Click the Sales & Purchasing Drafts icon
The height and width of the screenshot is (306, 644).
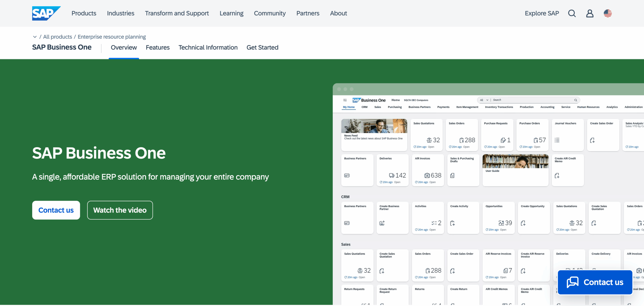(452, 175)
